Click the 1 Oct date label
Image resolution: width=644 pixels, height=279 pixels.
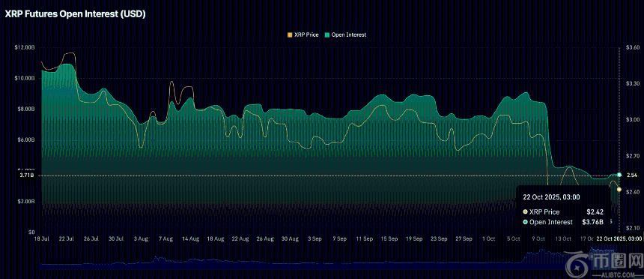[x=489, y=238]
